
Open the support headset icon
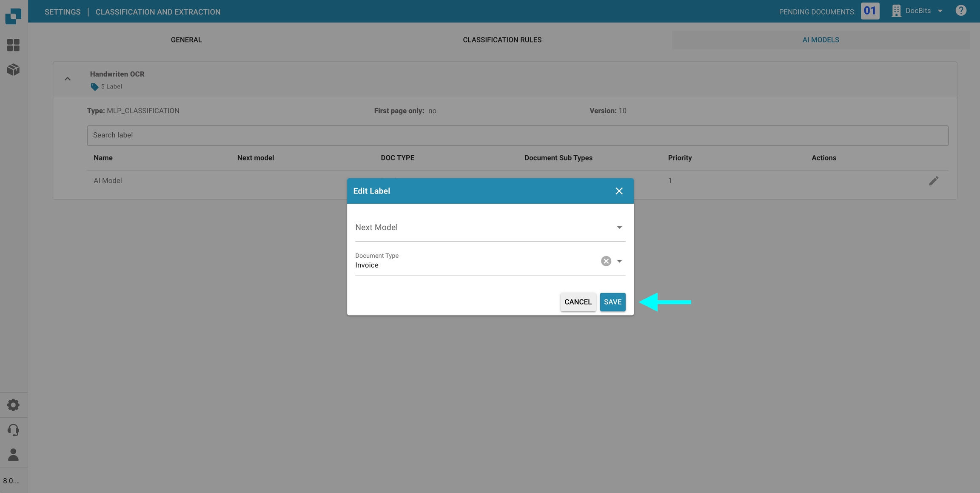pyautogui.click(x=13, y=430)
